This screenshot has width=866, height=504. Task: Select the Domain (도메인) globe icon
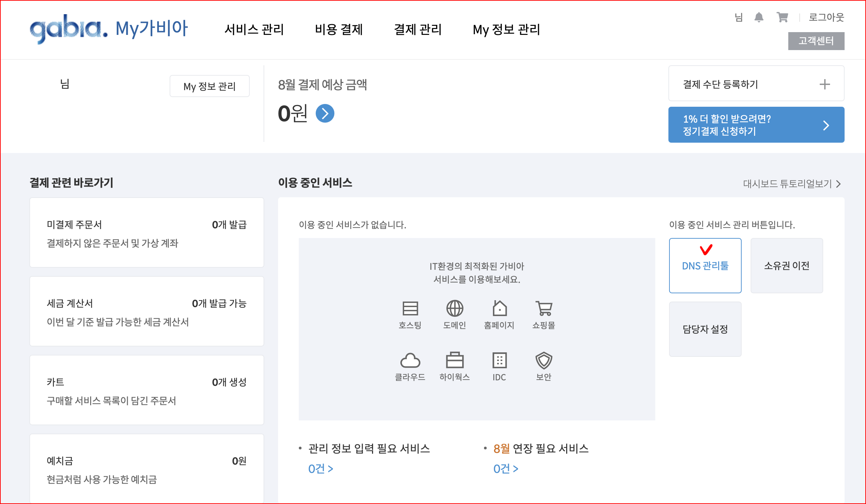coord(455,308)
